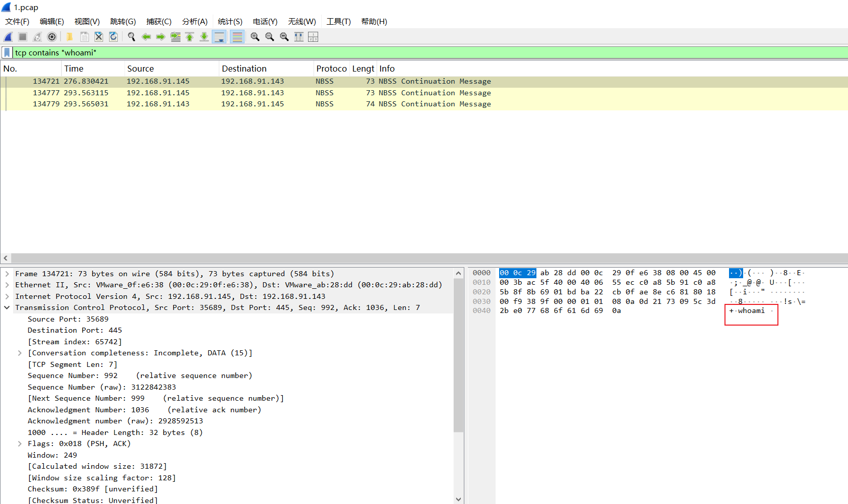Close this capture file icon
Image resolution: width=848 pixels, height=504 pixels.
point(99,37)
